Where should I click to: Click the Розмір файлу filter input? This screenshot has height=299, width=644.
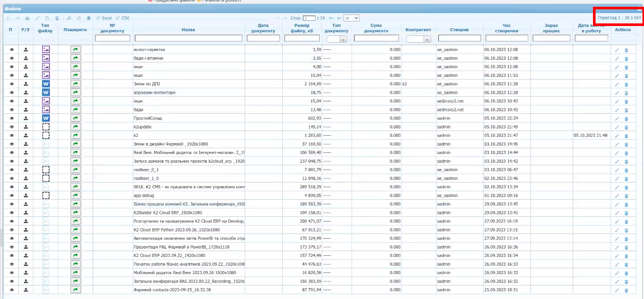click(302, 38)
